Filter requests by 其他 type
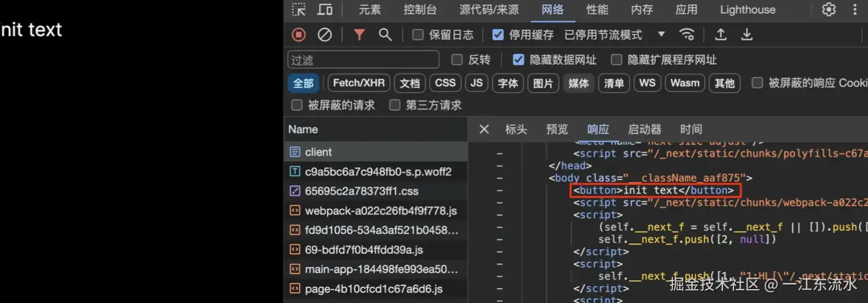 pos(724,83)
